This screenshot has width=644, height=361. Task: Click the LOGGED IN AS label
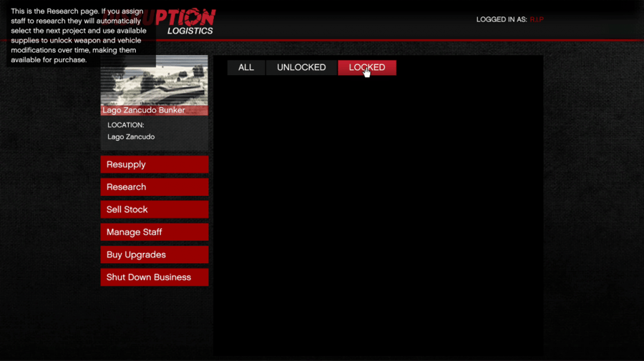[502, 20]
